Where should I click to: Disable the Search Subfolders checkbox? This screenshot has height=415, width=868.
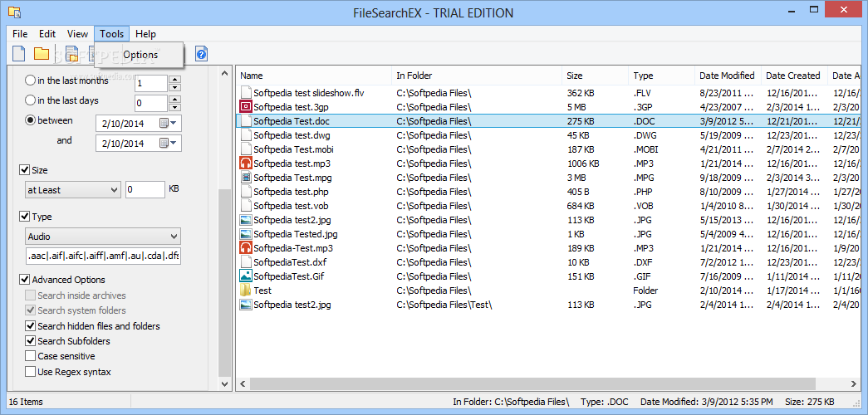pos(30,341)
